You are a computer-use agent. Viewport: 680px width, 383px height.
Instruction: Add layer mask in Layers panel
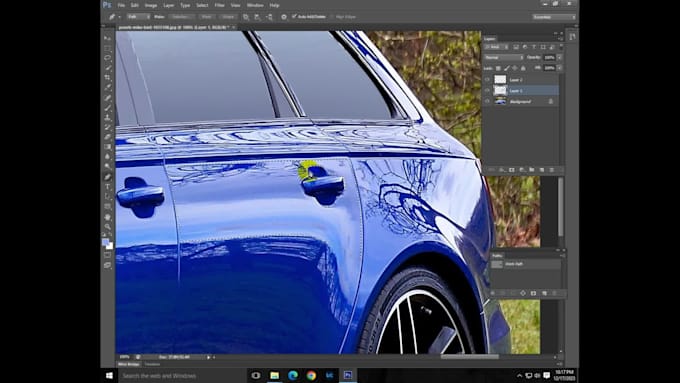(x=512, y=170)
